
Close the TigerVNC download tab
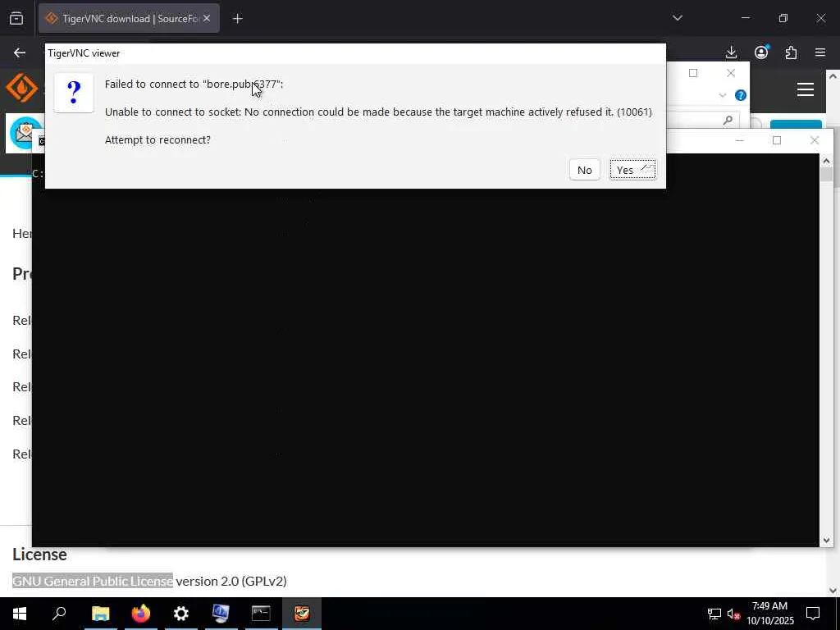pos(207,18)
